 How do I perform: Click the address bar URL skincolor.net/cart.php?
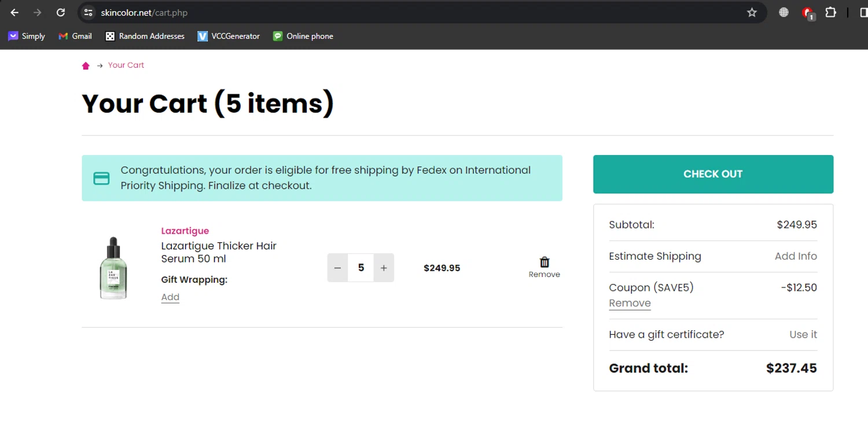pos(144,12)
